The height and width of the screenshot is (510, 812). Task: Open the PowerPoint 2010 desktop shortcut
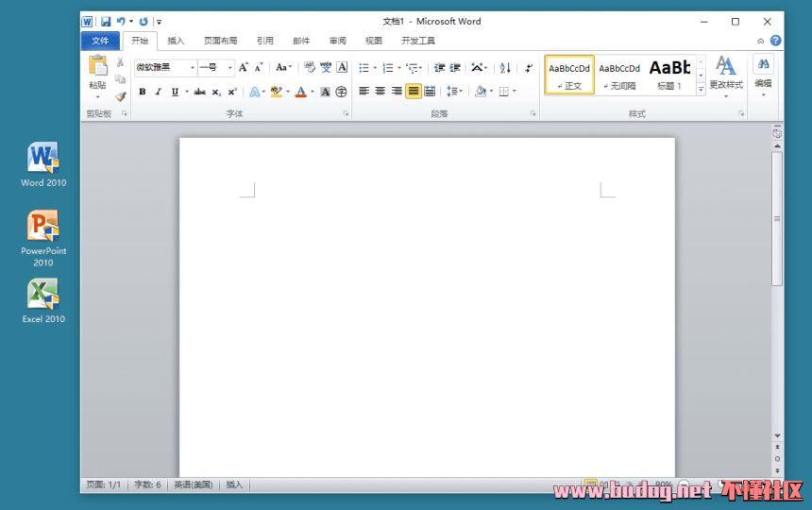click(43, 238)
